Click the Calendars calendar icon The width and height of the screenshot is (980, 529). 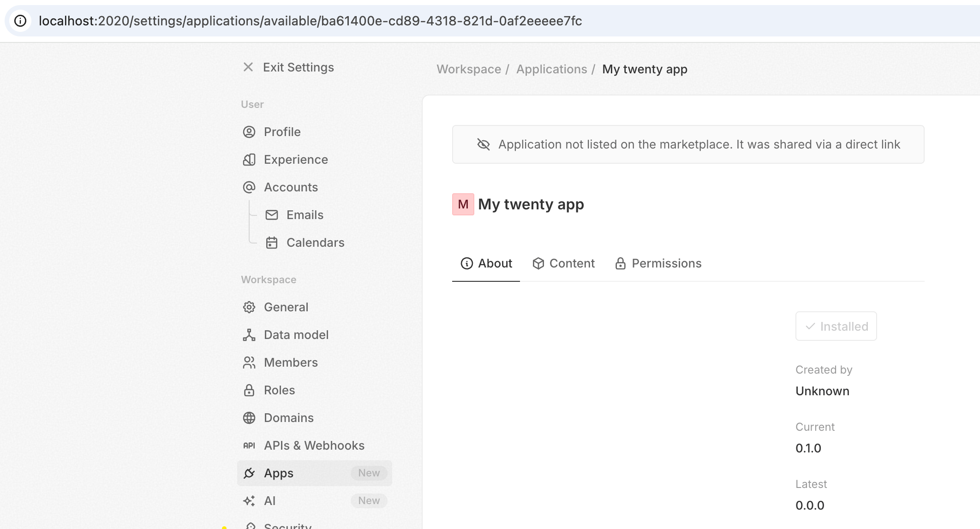pyautogui.click(x=272, y=243)
